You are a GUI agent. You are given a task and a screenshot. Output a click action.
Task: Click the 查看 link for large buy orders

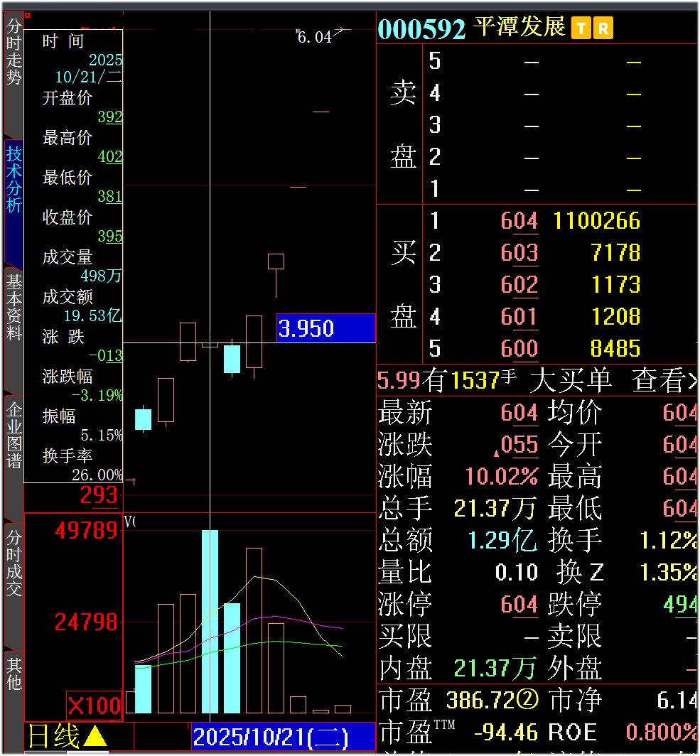pos(664,380)
